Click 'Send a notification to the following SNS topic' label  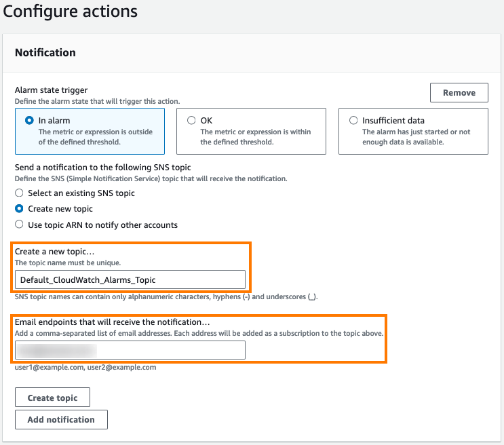coord(103,167)
